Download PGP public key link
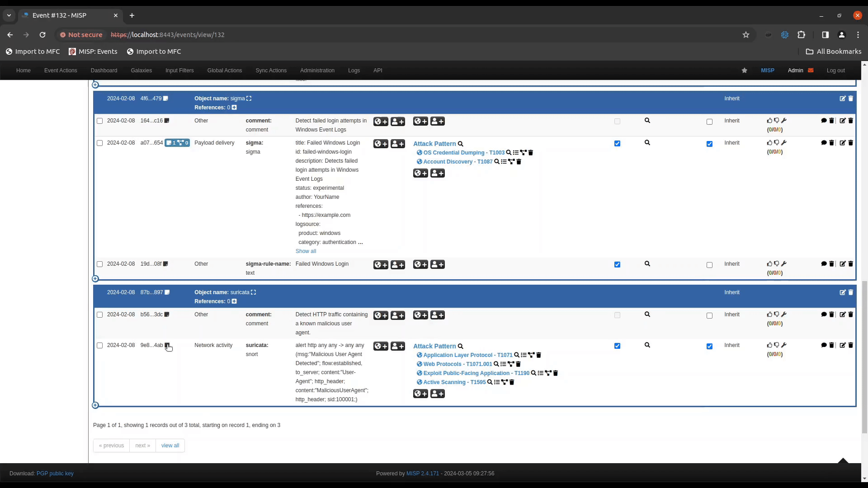Screen dimensions: 868x488 55,474
